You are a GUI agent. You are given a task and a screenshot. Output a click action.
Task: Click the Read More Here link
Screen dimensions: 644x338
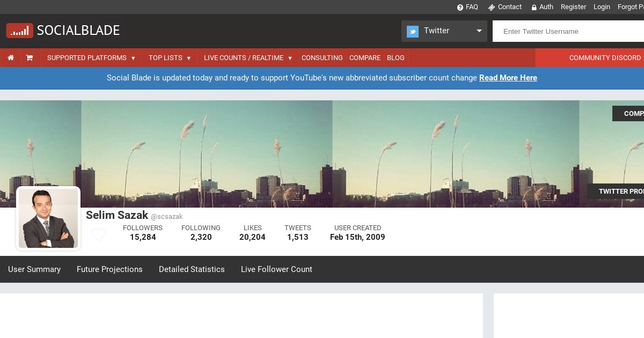pyautogui.click(x=508, y=78)
